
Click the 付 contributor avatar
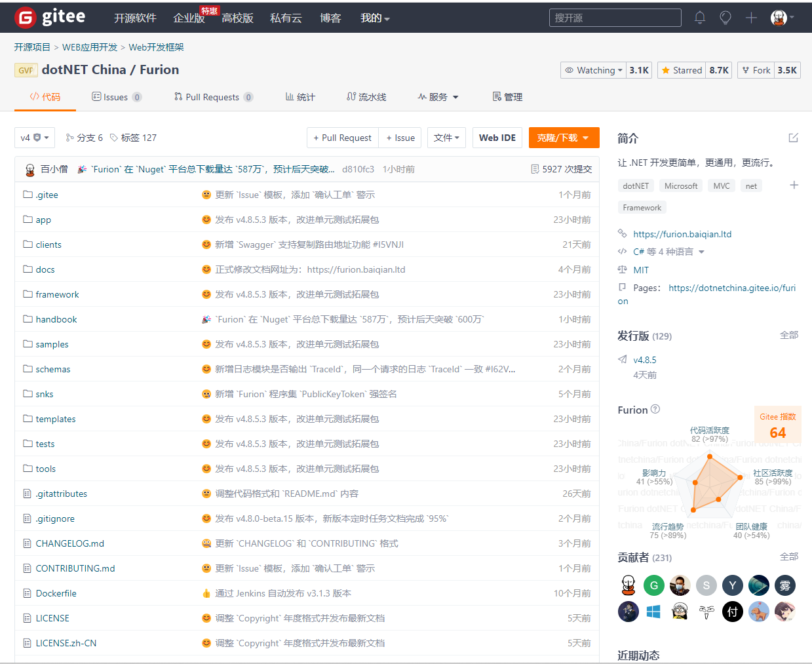click(733, 612)
